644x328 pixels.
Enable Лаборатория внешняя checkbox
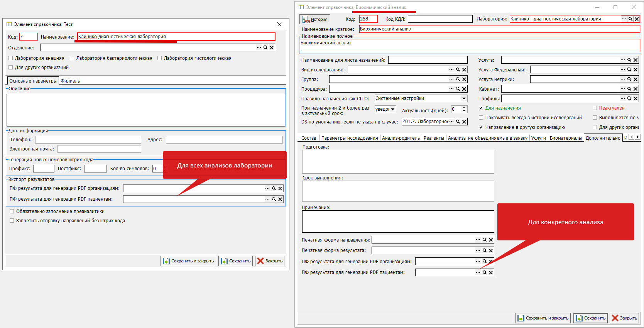click(11, 58)
